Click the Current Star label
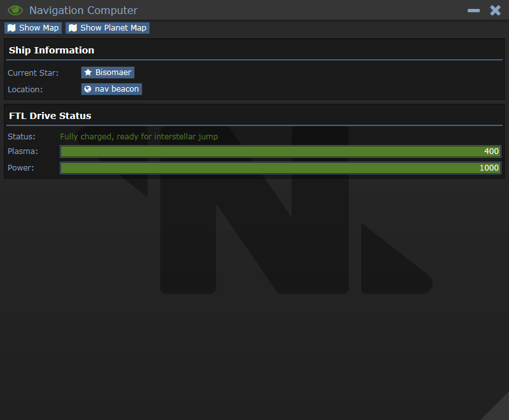This screenshot has width=509, height=420. 33,73
